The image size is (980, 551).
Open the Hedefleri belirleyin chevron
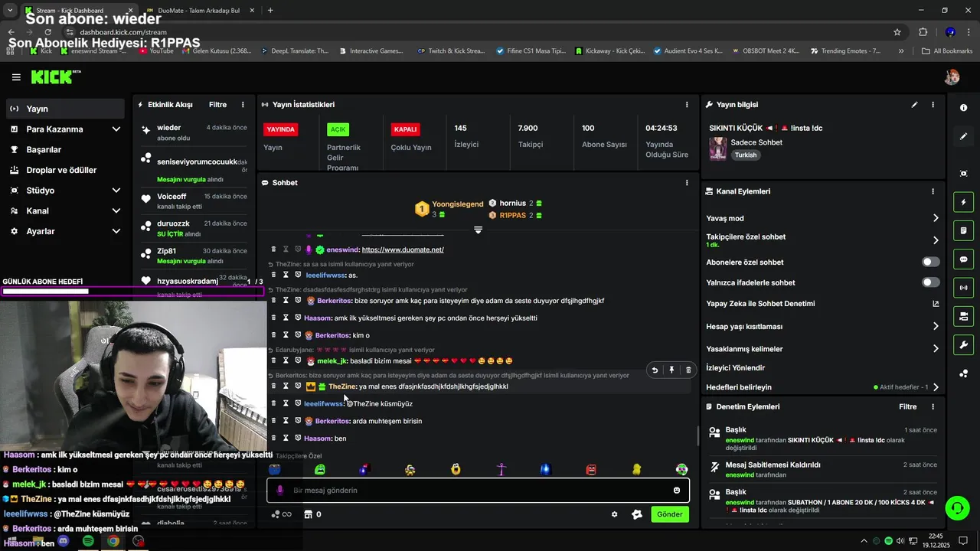coord(936,387)
